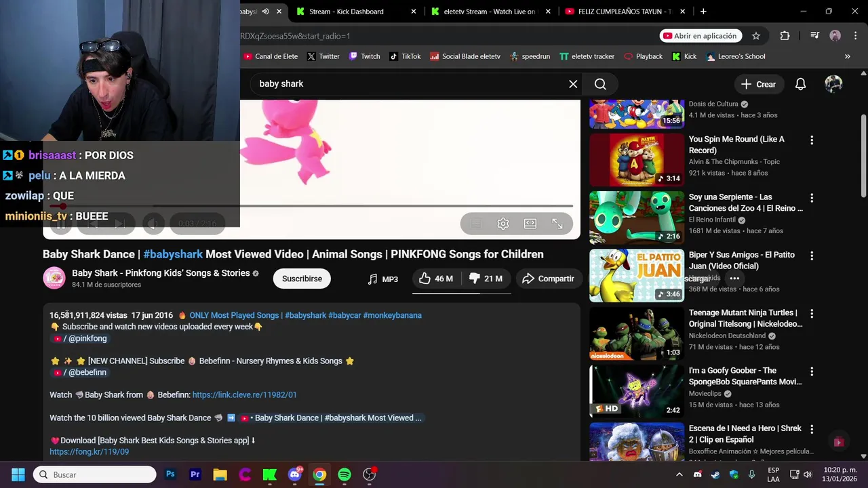Image resolution: width=868 pixels, height=488 pixels.
Task: Play El Patito Juan thumbnail
Action: pyautogui.click(x=637, y=275)
